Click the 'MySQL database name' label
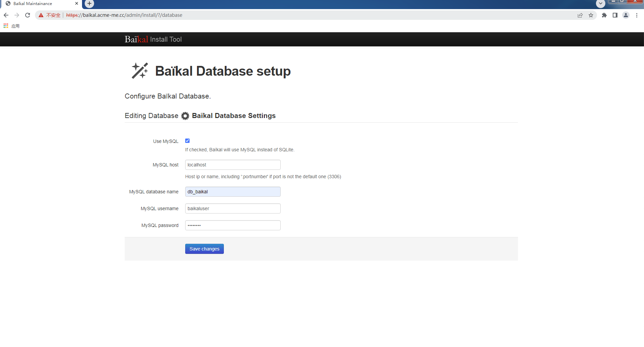The image size is (644, 347). click(x=154, y=192)
